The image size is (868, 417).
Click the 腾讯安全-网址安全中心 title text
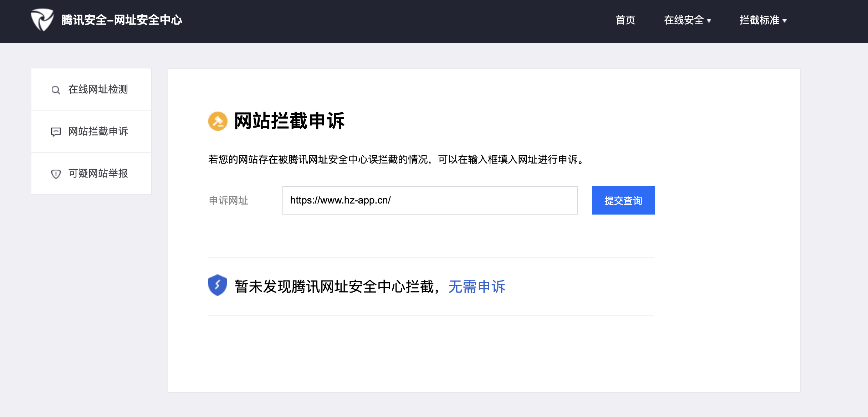click(122, 20)
